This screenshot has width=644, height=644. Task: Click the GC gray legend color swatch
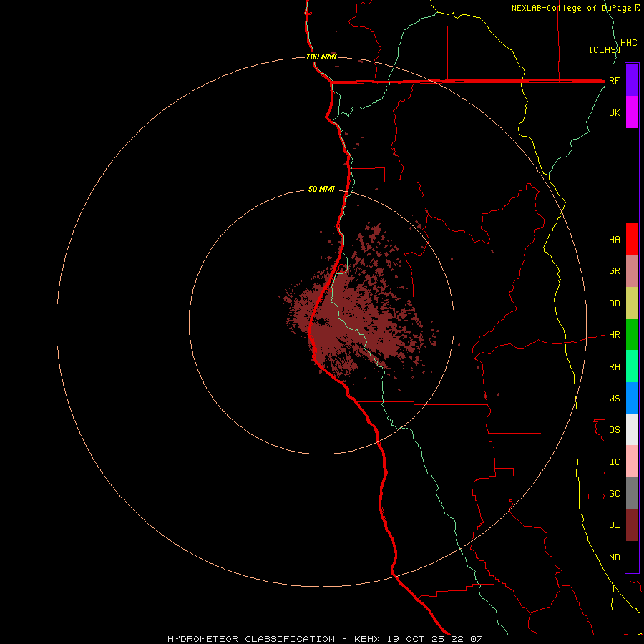(x=632, y=493)
